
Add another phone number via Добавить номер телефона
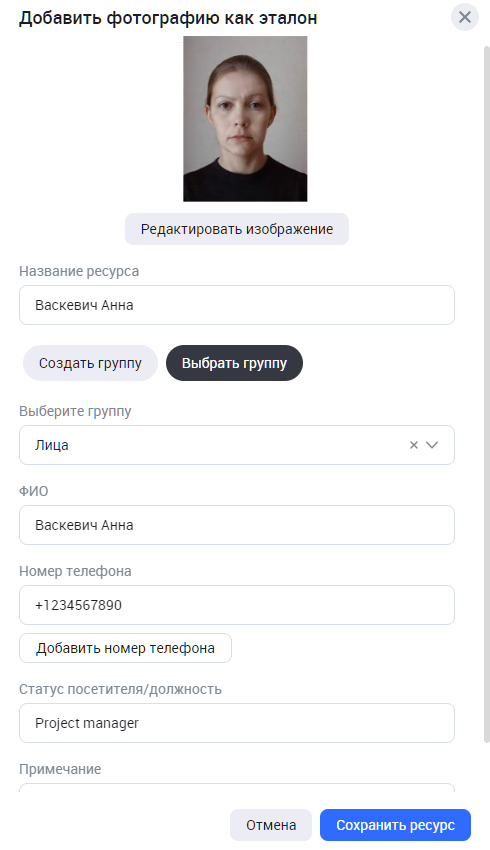[125, 648]
